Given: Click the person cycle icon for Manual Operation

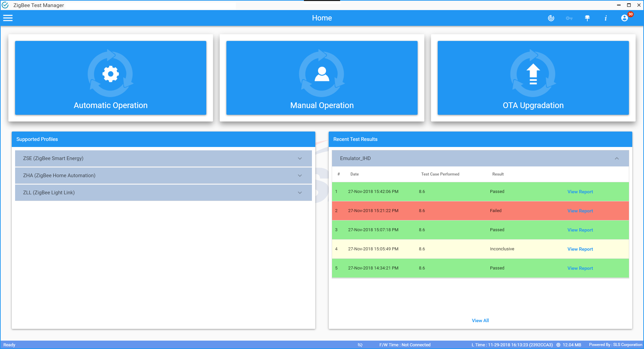Looking at the screenshot, I should tap(322, 74).
